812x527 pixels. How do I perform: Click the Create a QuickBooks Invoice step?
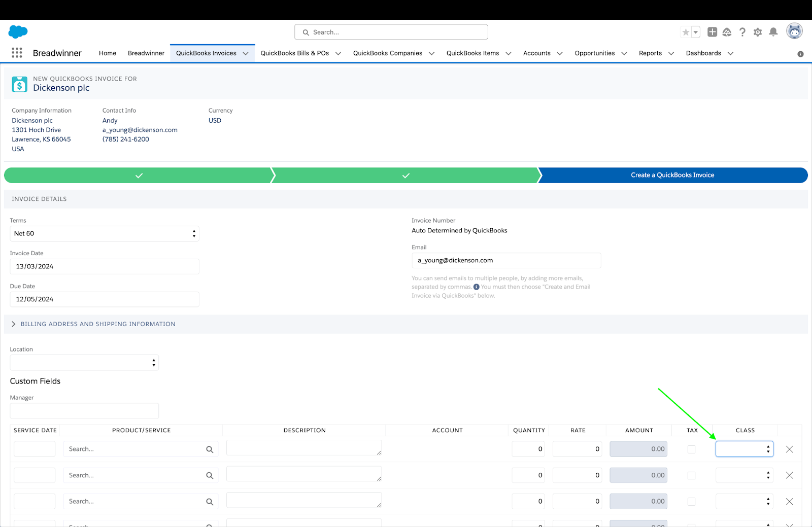point(672,175)
